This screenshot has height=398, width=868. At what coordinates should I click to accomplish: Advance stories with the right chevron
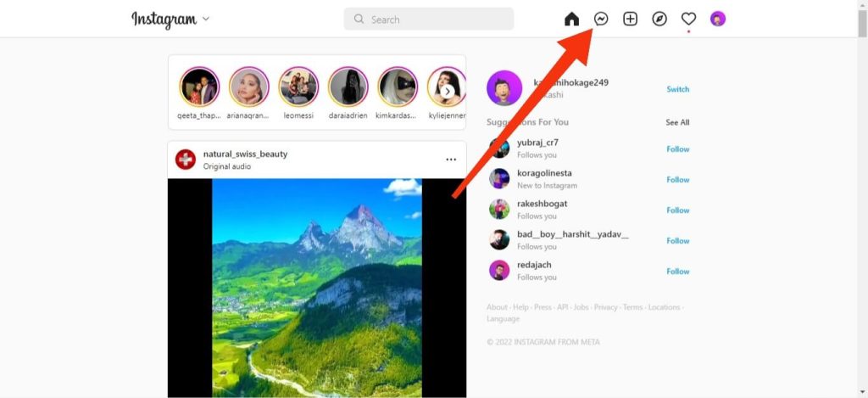click(448, 92)
